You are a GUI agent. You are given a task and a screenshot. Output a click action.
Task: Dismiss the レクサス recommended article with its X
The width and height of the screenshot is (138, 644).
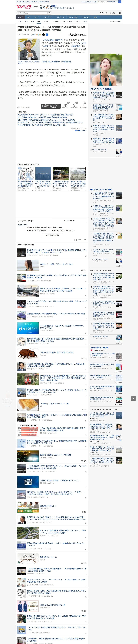(x=86, y=256)
